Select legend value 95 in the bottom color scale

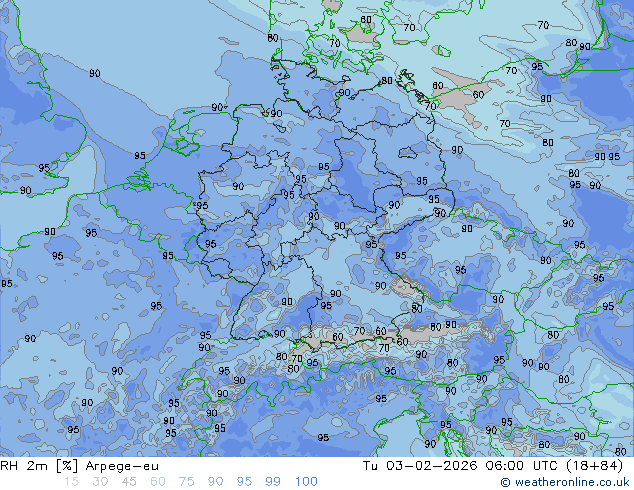[244, 482]
